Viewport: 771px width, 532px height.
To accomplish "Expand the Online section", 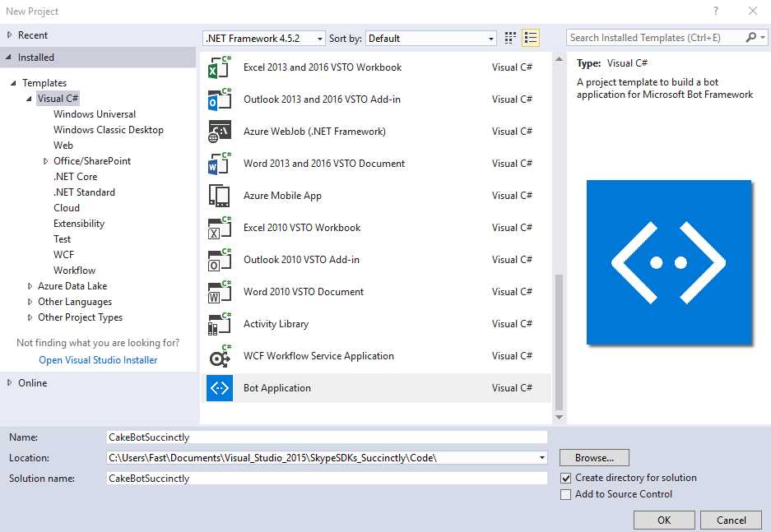I will click(9, 382).
